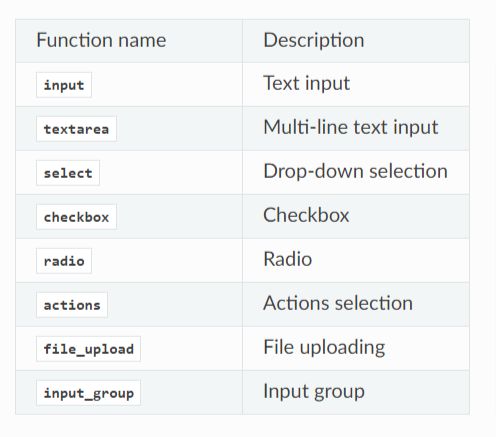Select the textarea function name
496x437 pixels.
[x=76, y=129]
